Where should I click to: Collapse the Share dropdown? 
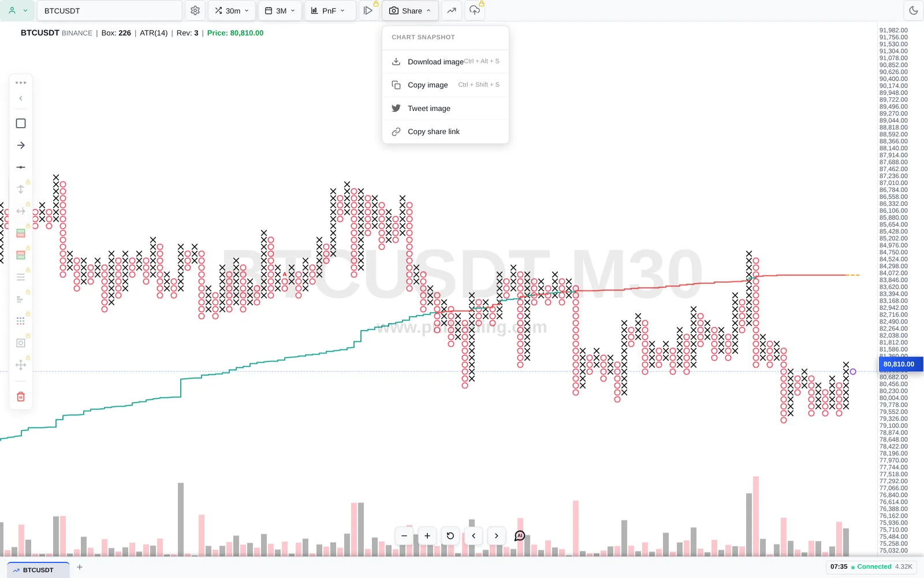(x=410, y=10)
